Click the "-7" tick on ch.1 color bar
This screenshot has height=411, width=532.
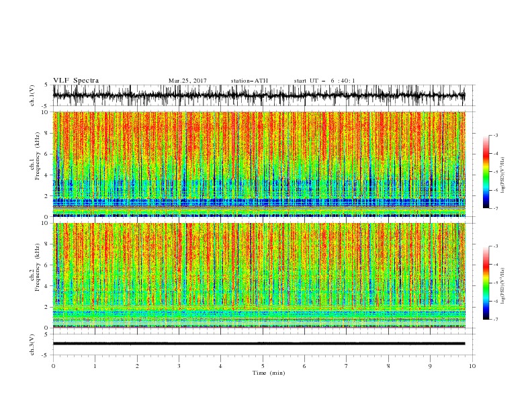495,209
